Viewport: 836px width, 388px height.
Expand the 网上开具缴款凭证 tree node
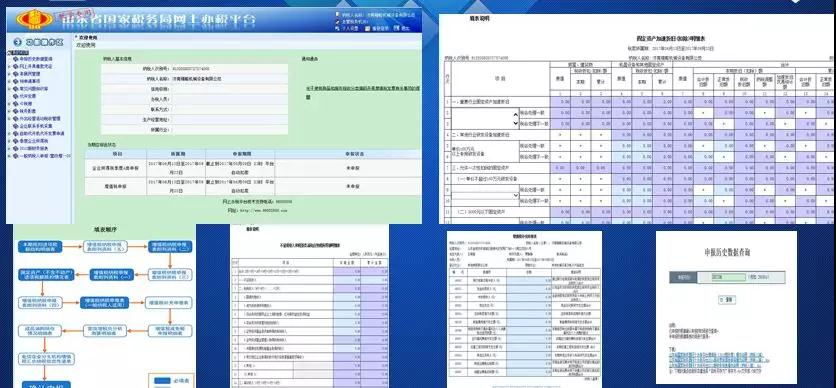coord(10,67)
